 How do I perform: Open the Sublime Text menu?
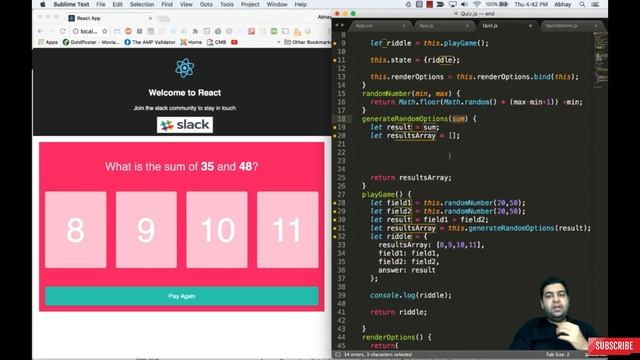coord(71,4)
